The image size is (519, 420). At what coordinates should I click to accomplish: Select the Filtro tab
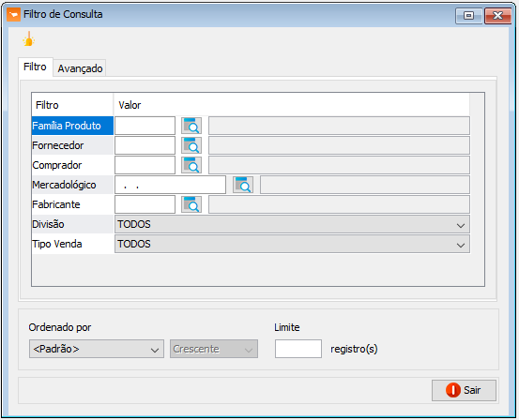[35, 67]
